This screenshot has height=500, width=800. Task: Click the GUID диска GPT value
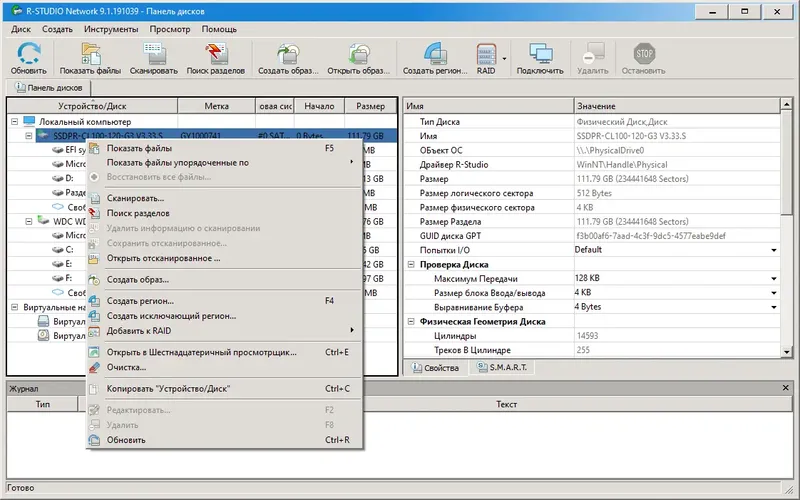click(651, 236)
